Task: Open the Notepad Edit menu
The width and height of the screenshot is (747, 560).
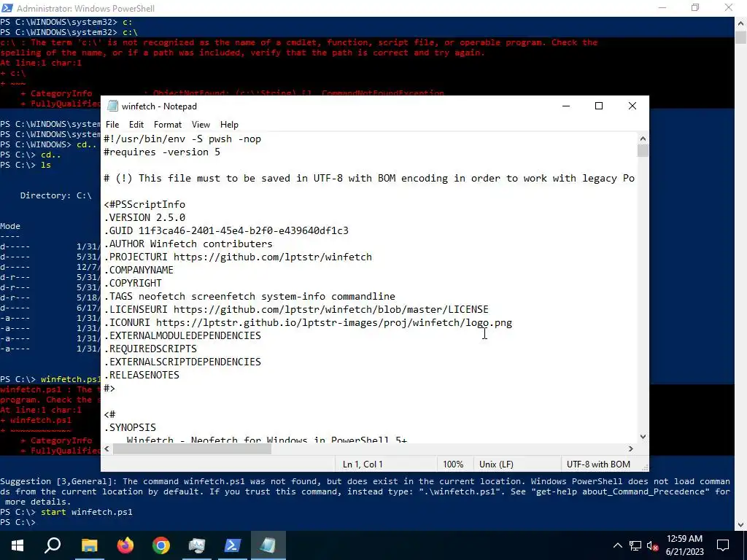Action: click(136, 124)
